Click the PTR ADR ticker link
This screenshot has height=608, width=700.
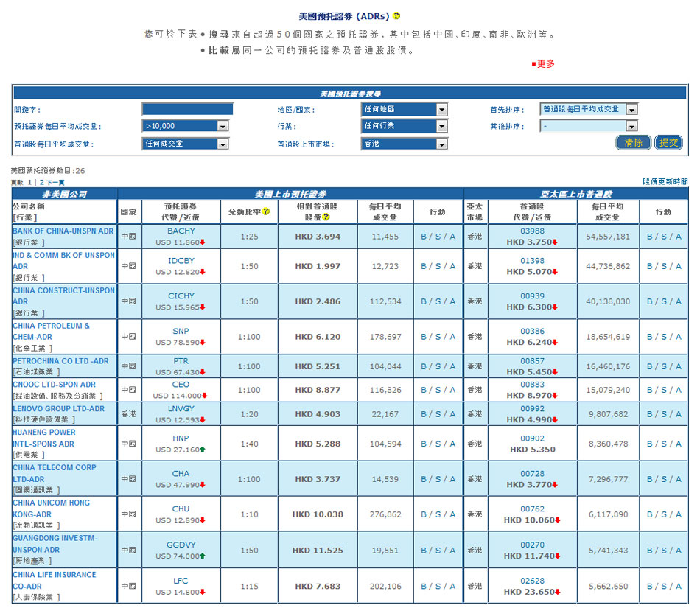181,360
